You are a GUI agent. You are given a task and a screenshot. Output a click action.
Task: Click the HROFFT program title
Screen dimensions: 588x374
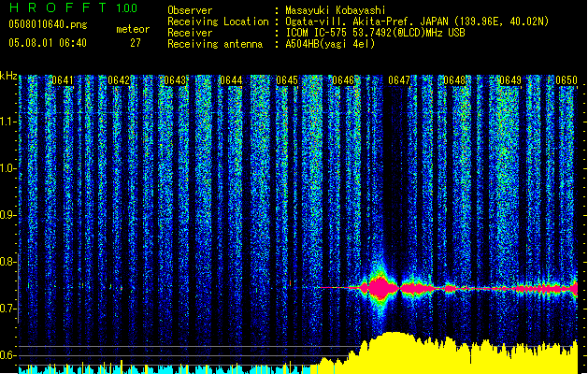click(x=58, y=7)
